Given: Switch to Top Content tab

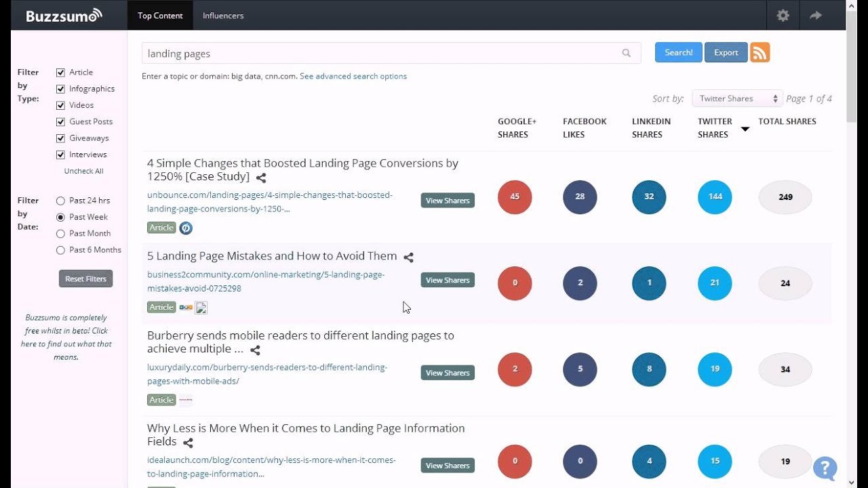Looking at the screenshot, I should coord(160,15).
